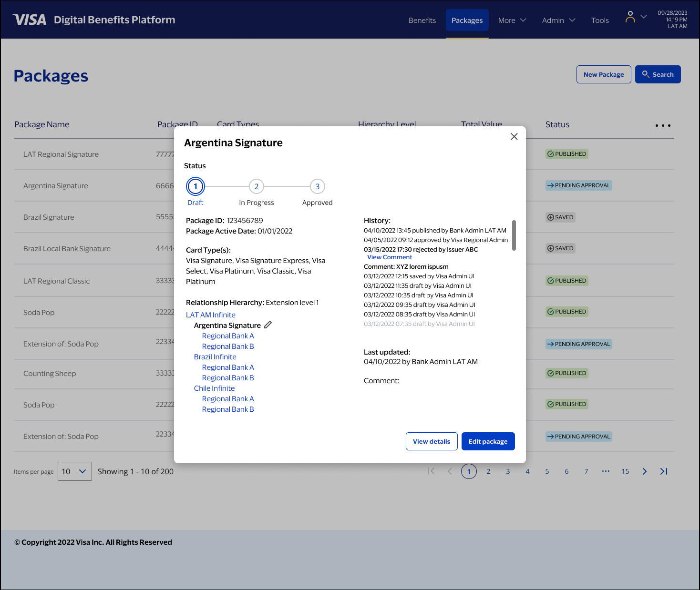
Task: Click the previous page arrow
Action: coord(450,471)
